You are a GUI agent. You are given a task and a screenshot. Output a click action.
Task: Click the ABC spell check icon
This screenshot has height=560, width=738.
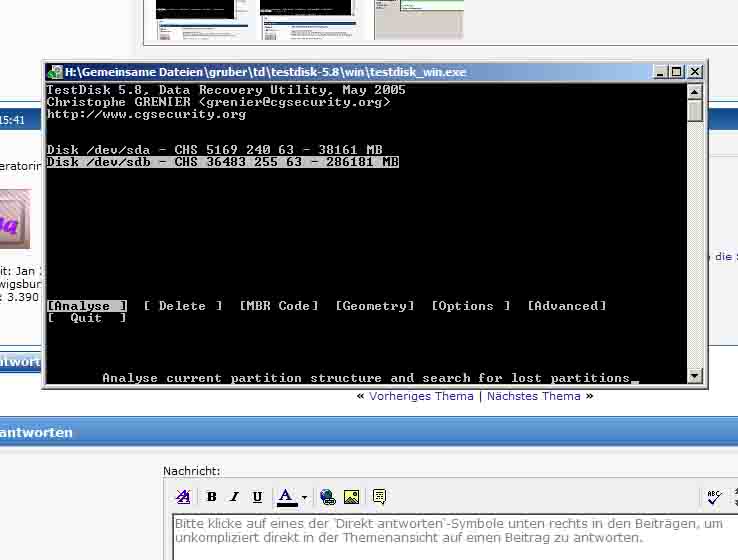point(714,497)
